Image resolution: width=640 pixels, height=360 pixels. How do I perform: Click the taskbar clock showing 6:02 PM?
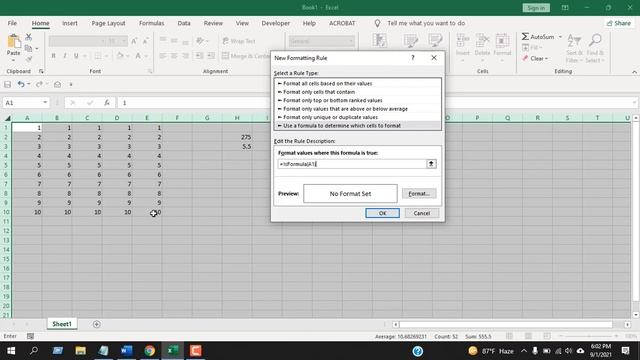point(601,351)
